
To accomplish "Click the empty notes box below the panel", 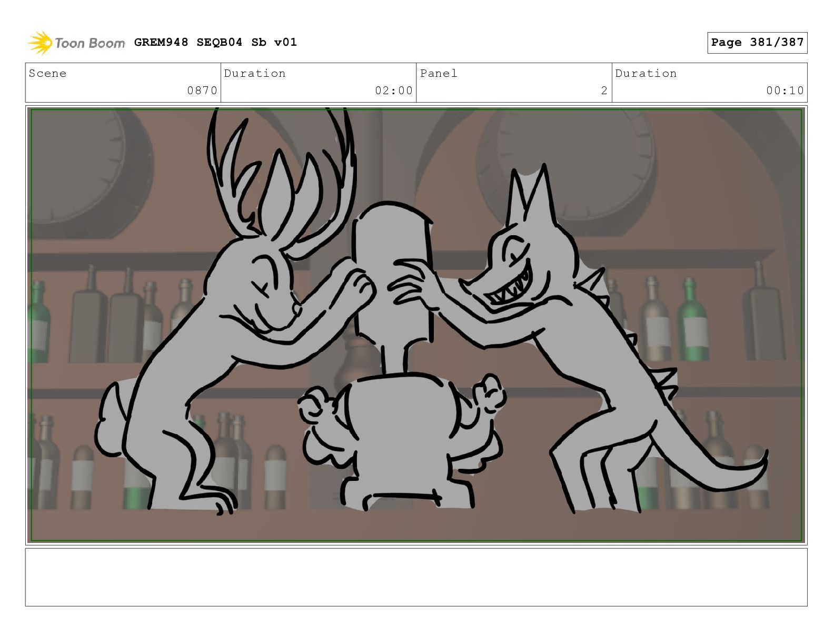I will click(416, 577).
